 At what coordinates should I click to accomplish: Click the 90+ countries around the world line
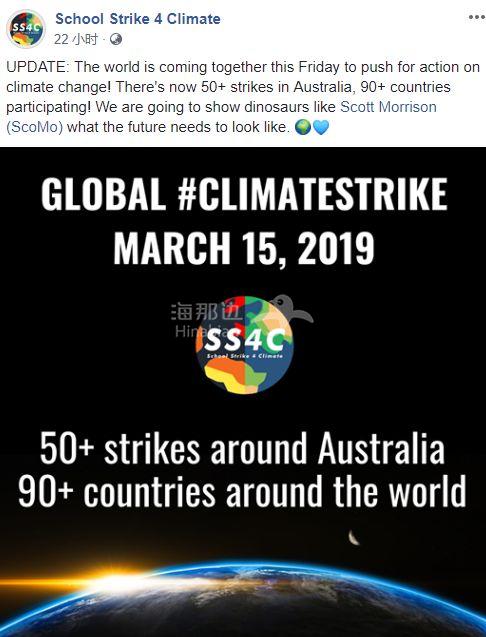click(x=242, y=491)
